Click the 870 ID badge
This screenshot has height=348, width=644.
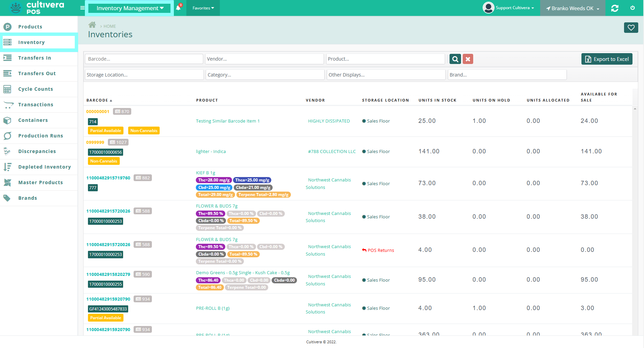122,111
